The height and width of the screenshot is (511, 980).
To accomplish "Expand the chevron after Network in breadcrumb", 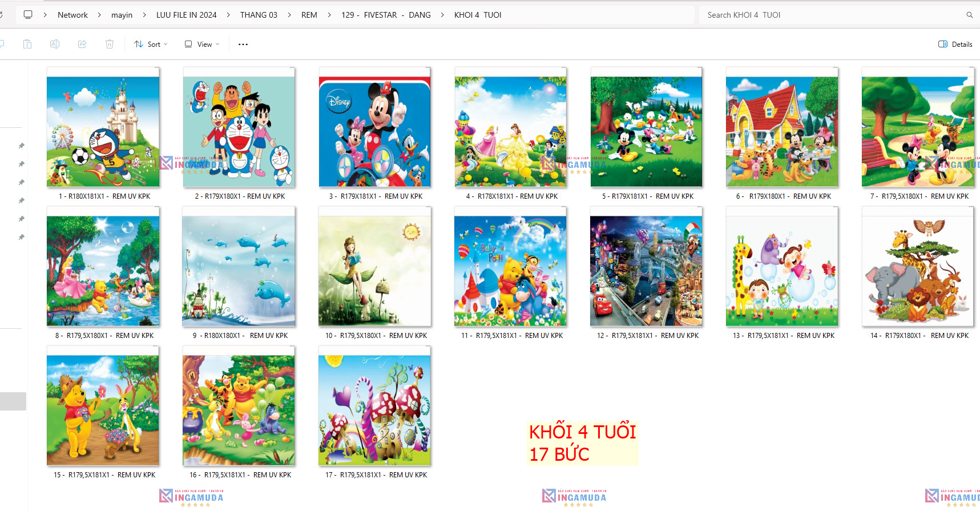I will [x=99, y=15].
